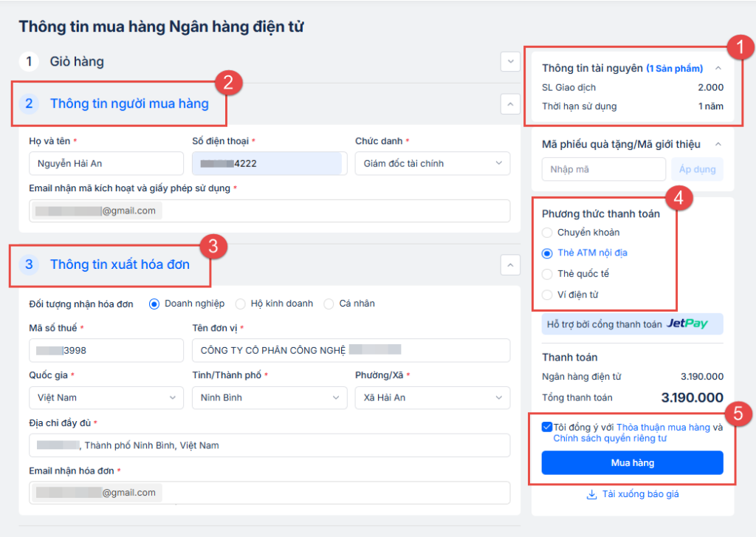Open the Chức danh dropdown
The width and height of the screenshot is (756, 537).
click(x=432, y=163)
